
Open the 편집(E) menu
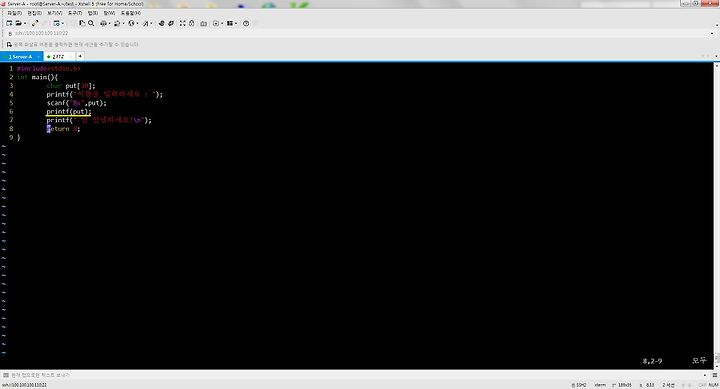click(x=34, y=13)
